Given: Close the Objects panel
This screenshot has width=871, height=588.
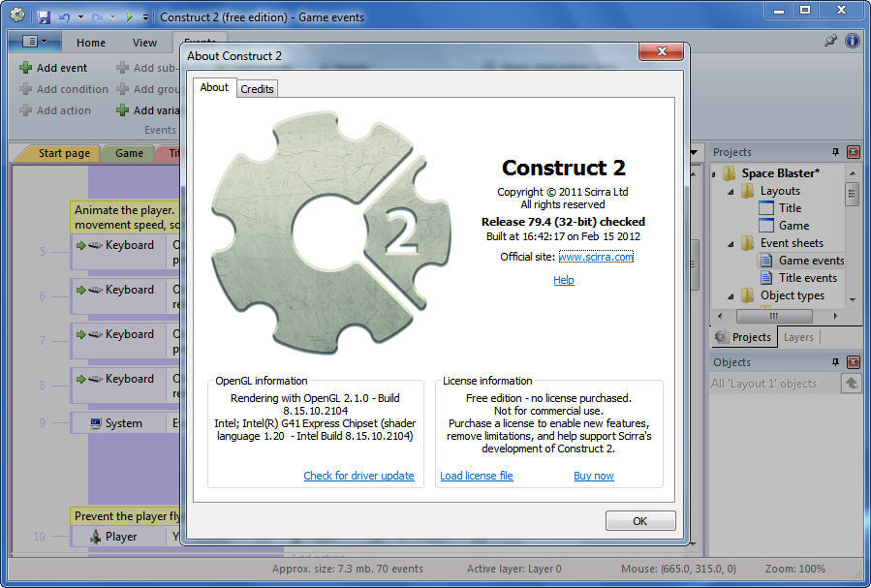Looking at the screenshot, I should [x=854, y=362].
